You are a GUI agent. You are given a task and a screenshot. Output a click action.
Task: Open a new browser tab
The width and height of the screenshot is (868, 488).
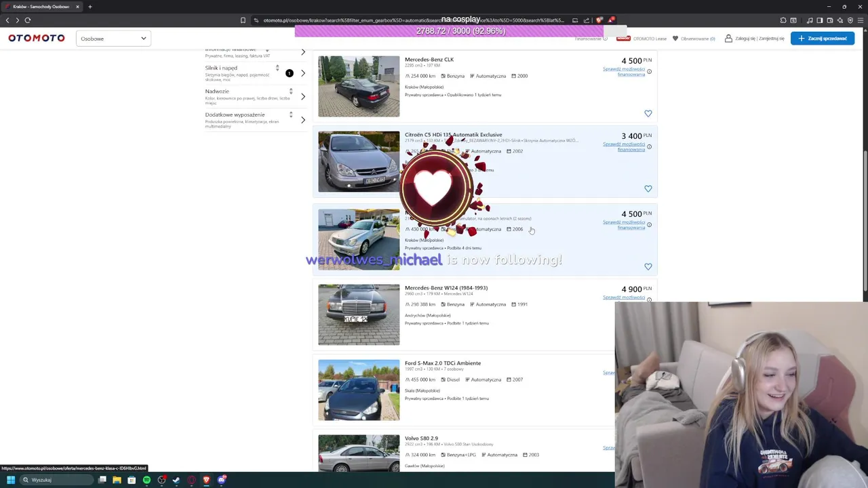tap(90, 7)
